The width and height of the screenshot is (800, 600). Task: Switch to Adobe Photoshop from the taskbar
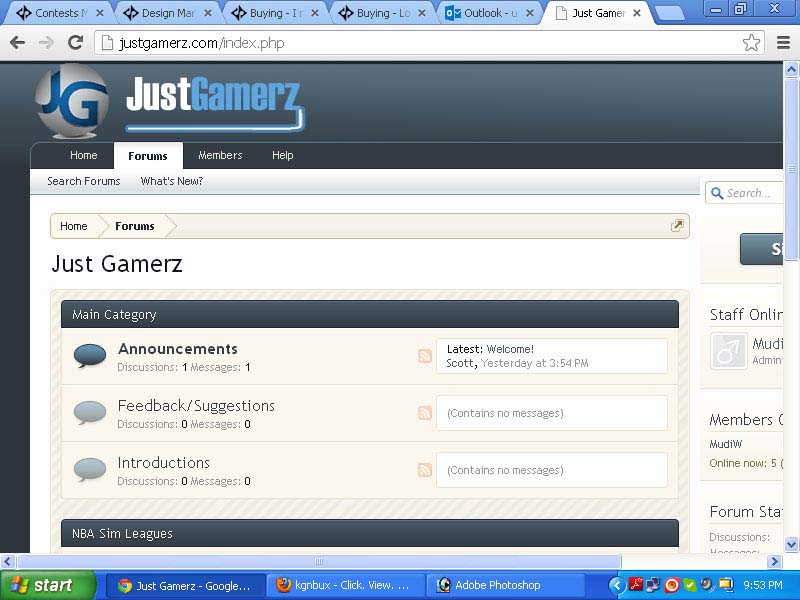pyautogui.click(x=506, y=586)
